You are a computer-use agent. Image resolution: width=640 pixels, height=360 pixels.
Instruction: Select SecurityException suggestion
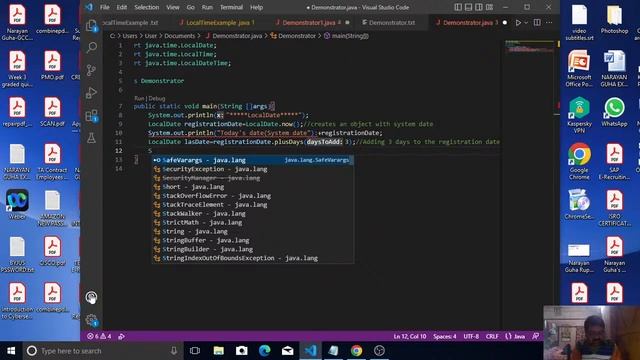coord(253,169)
